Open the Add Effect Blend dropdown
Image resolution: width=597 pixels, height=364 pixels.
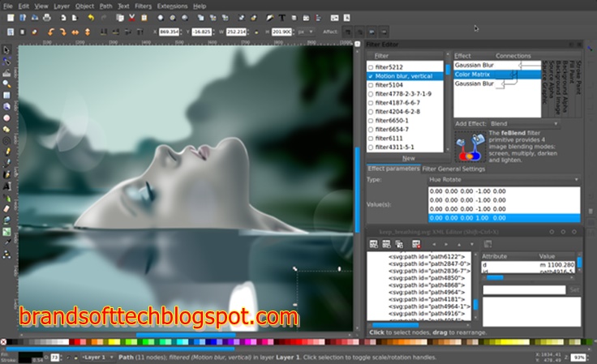[524, 123]
